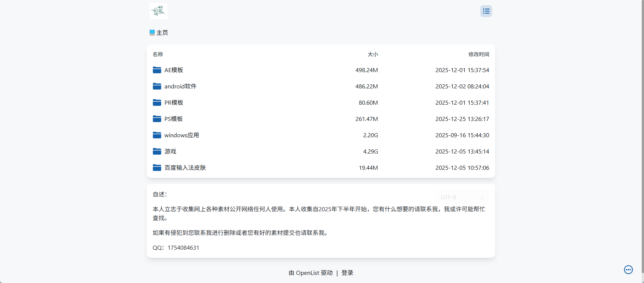The width and height of the screenshot is (644, 283).
Task: Open the android软件 folder
Action: (321, 86)
